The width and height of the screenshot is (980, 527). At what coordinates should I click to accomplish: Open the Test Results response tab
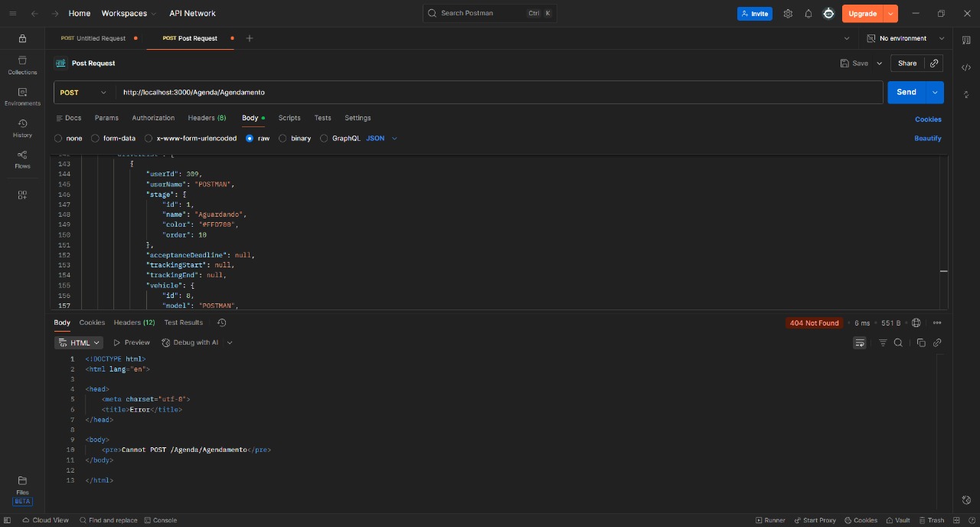click(183, 322)
